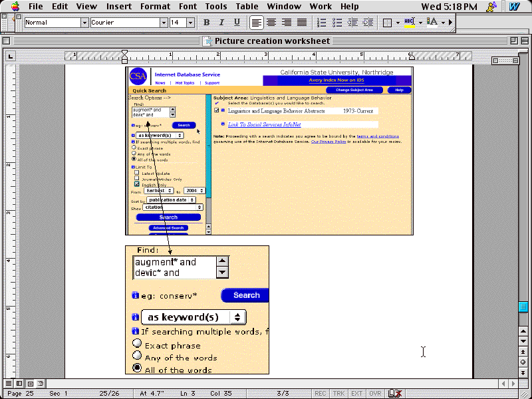Click the 'Advanced Search' button in the upper picture

(168, 227)
